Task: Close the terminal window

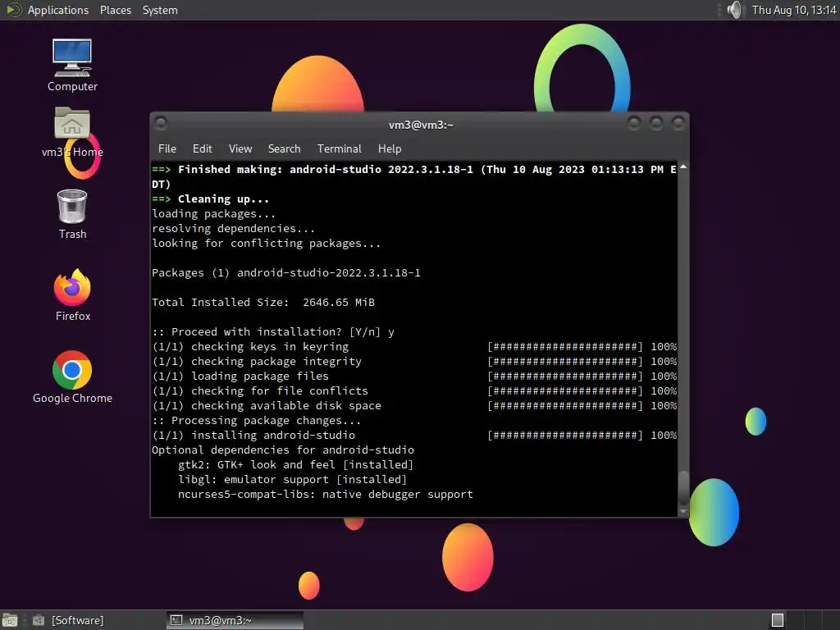Action: coord(678,124)
